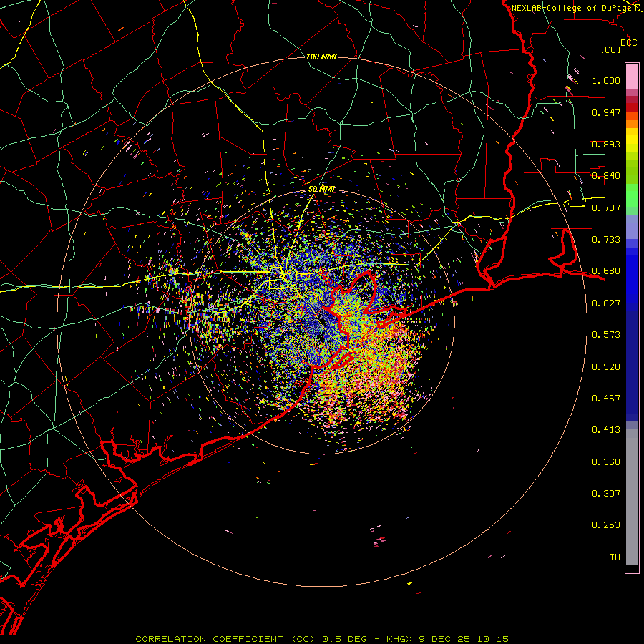644x644 pixels.
Task: Select the 0.467 legend value
Action: point(606,399)
